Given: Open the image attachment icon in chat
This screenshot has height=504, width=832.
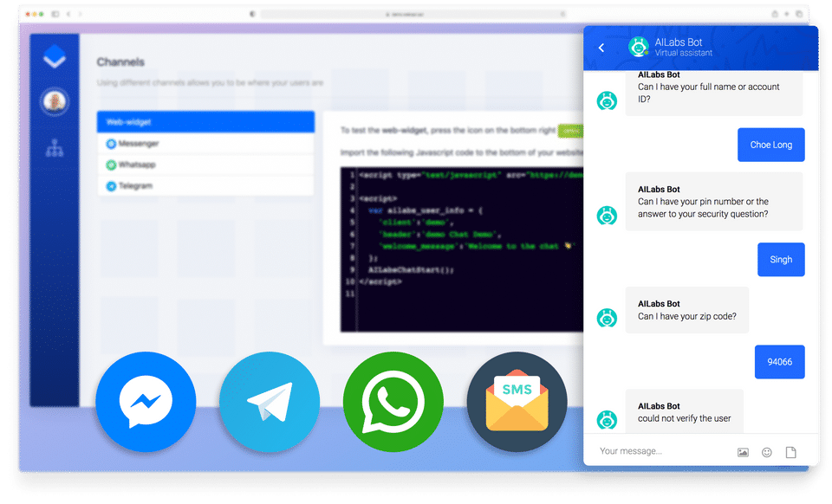Looking at the screenshot, I should [x=743, y=452].
